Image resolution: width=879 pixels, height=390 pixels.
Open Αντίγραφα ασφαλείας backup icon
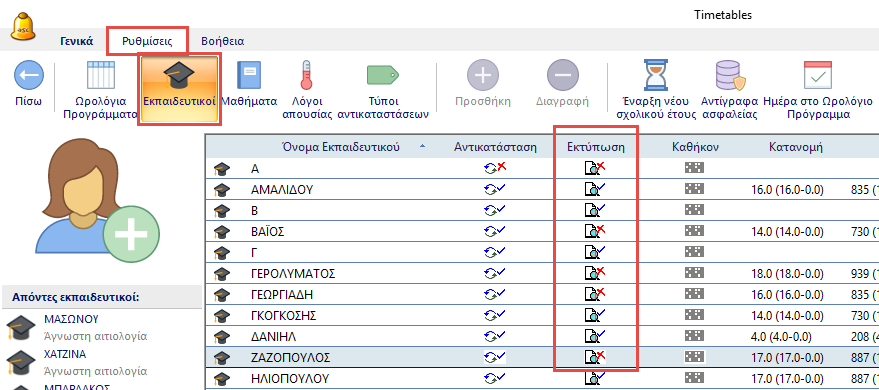(x=729, y=91)
